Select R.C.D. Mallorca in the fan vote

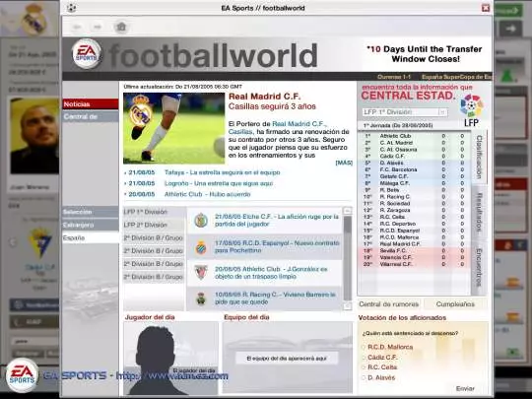364,347
